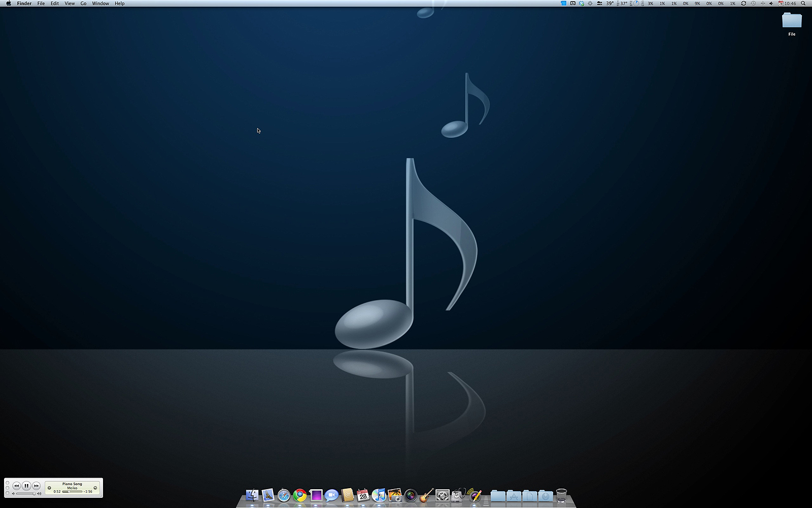
Task: Open the File folder on the desktop
Action: pyautogui.click(x=792, y=21)
